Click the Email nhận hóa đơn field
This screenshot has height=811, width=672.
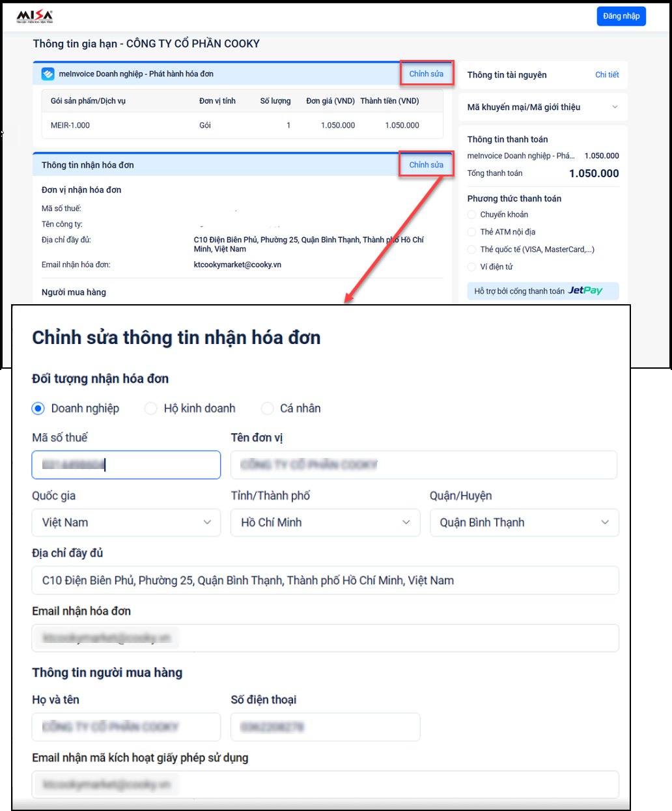point(325,638)
